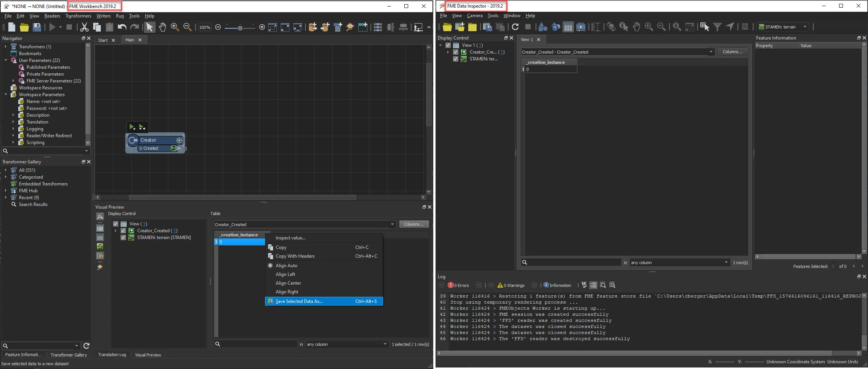The width and height of the screenshot is (868, 369).
Task: Click the Workbench canvas zoom slider handle
Action: (x=240, y=27)
